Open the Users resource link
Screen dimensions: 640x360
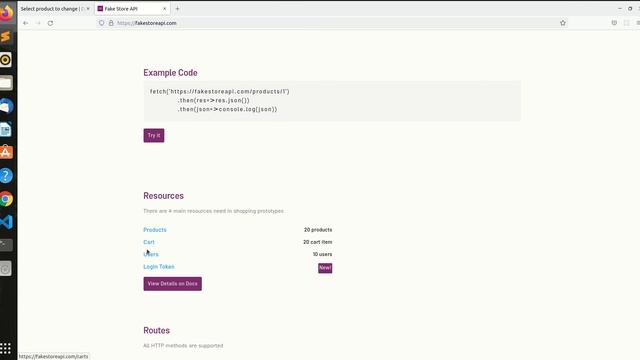tap(151, 254)
